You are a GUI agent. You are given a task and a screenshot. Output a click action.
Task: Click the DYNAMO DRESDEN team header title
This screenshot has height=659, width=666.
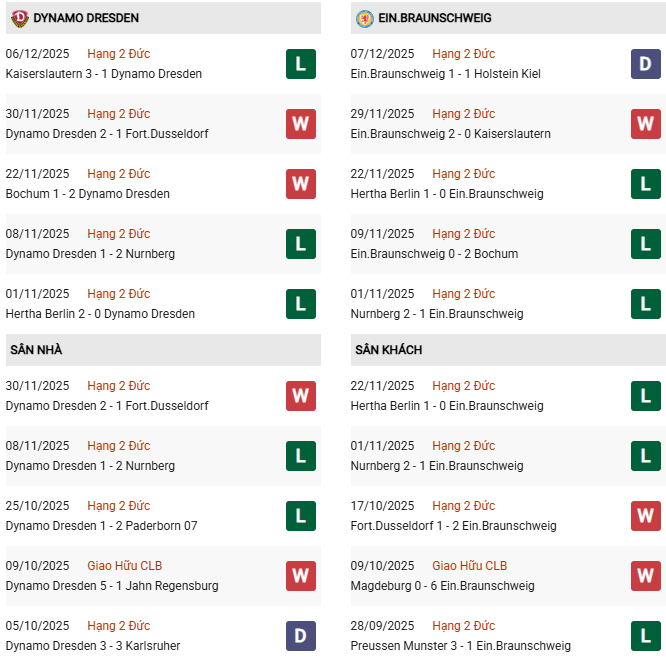pos(86,18)
